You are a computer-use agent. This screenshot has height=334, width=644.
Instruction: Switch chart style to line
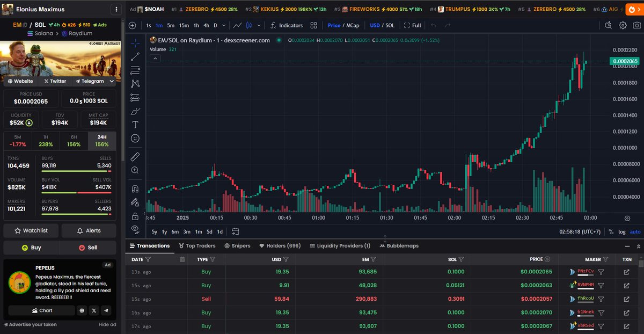click(237, 25)
